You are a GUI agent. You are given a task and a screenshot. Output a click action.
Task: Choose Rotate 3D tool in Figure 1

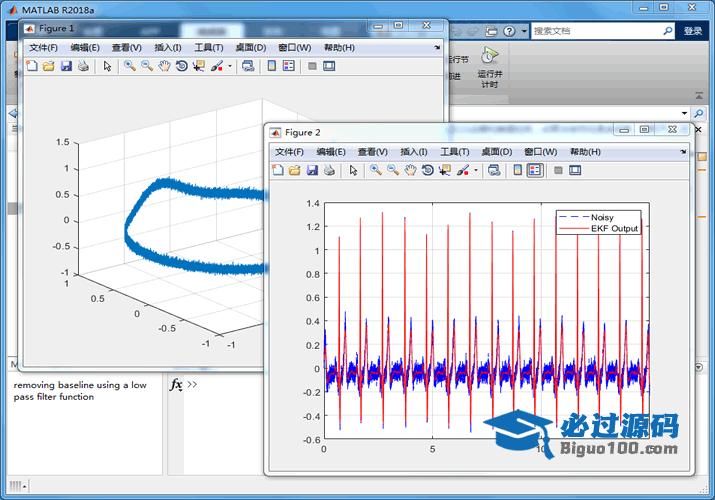click(x=181, y=67)
